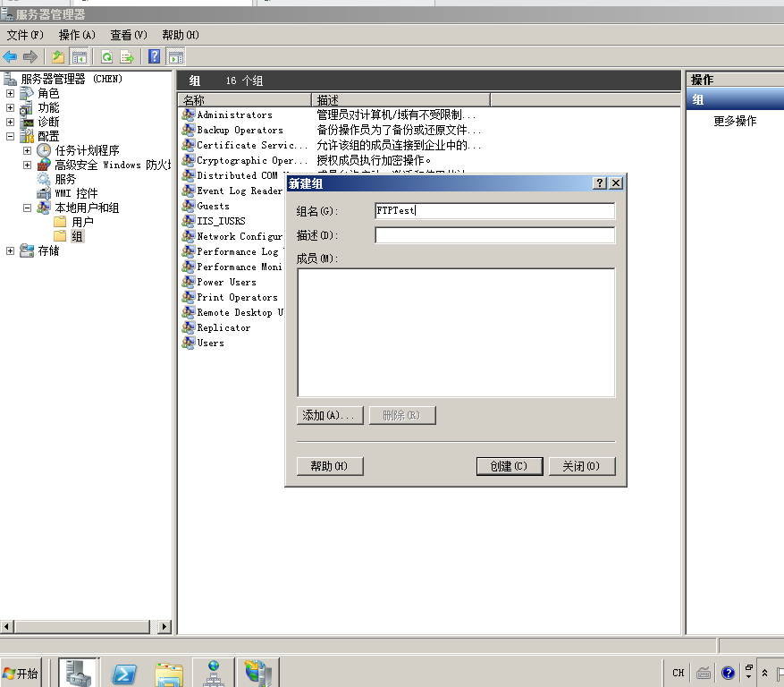Open the blue Help toolbar icon

pyautogui.click(x=155, y=56)
